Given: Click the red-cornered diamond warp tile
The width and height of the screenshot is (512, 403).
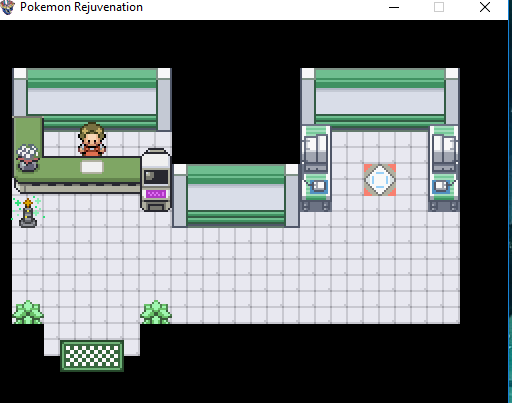Looking at the screenshot, I should [380, 180].
